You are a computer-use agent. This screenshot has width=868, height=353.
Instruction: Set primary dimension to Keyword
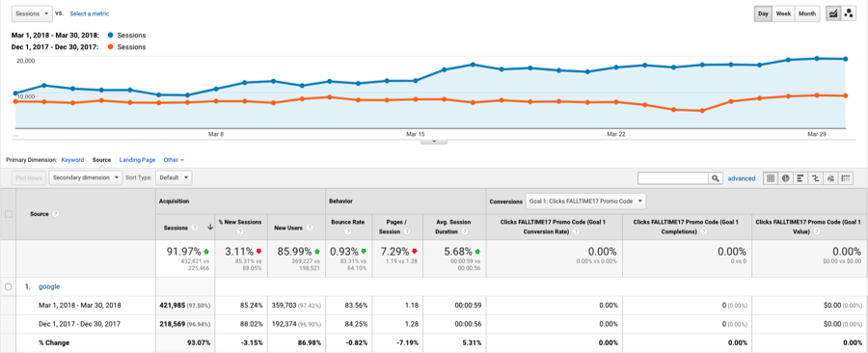tap(72, 160)
